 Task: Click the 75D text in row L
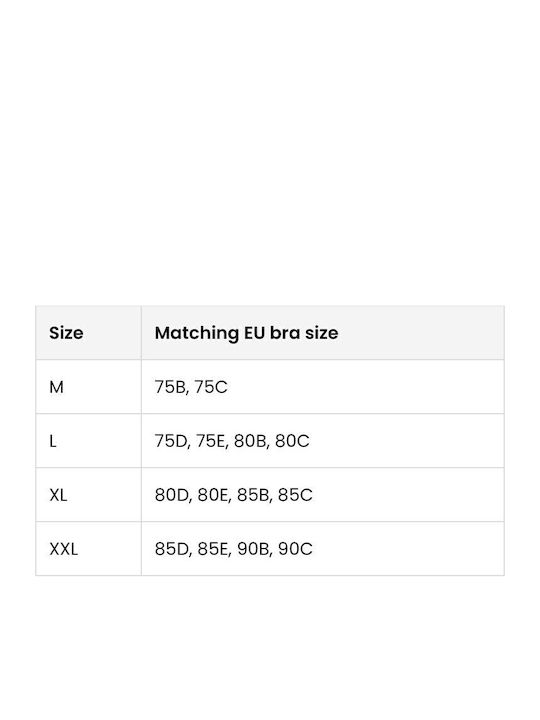coord(172,441)
